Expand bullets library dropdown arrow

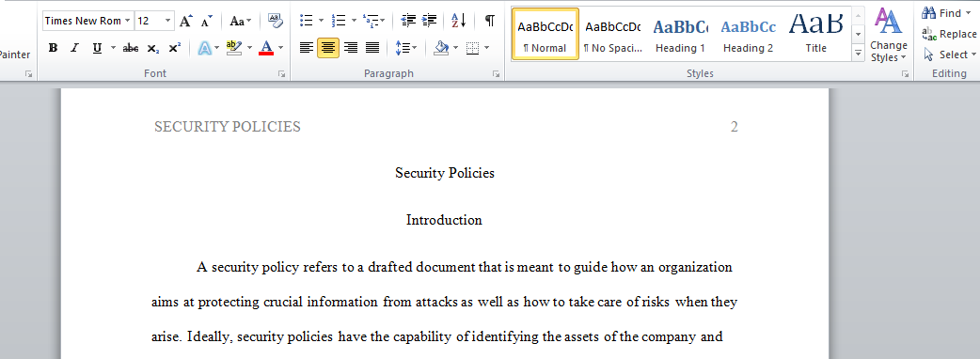click(x=322, y=21)
